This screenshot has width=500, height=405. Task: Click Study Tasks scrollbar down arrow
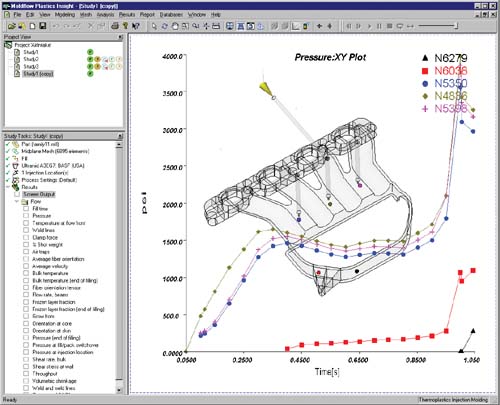[x=119, y=389]
